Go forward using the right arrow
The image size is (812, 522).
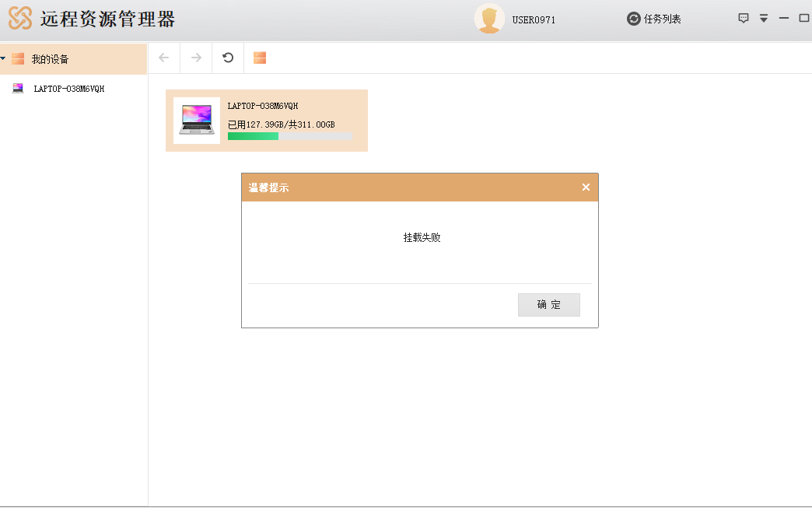tap(196, 58)
